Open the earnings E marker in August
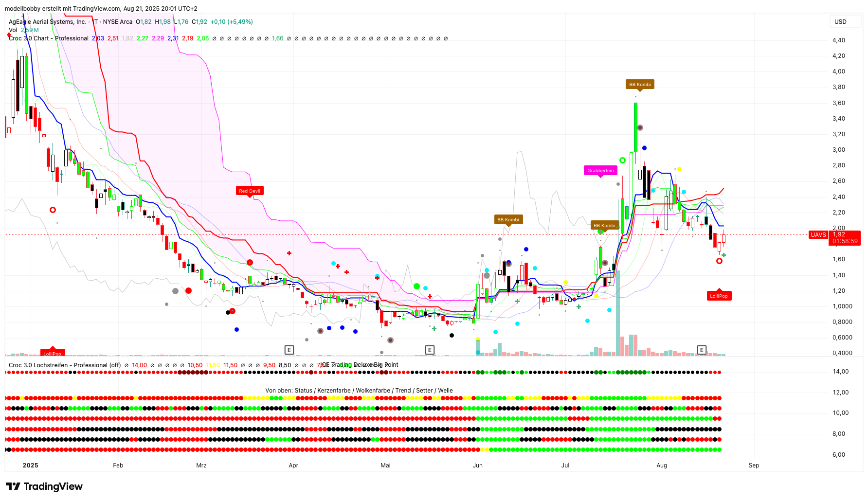Viewport: 868px width, 501px height. tap(701, 350)
